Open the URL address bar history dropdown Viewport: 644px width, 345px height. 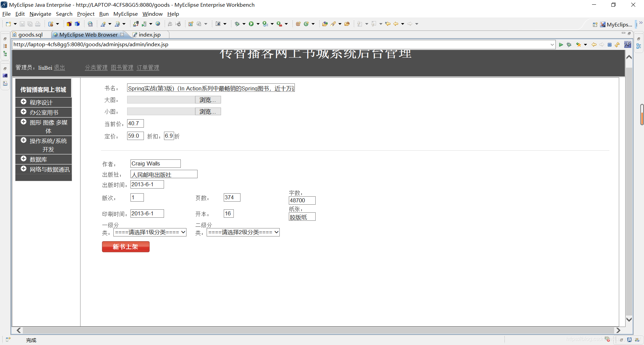pyautogui.click(x=552, y=45)
